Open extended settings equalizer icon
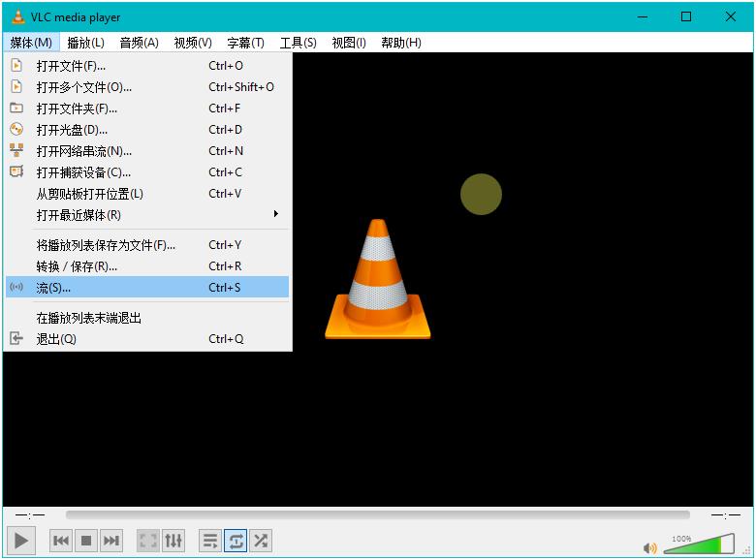Screen dimensions: 756x560 point(173,541)
